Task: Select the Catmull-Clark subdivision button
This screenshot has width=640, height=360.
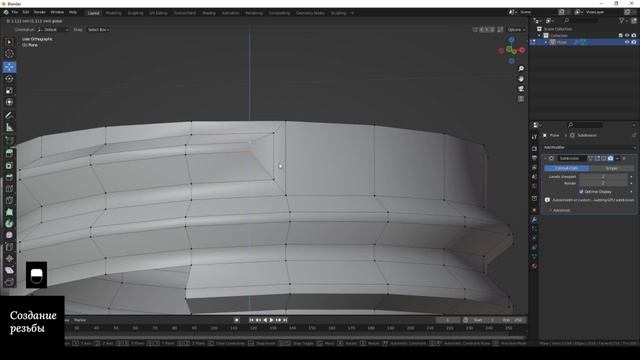Action: point(566,168)
